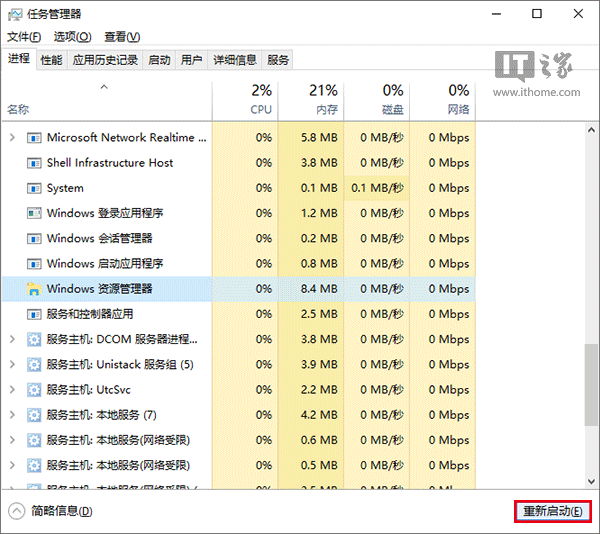Click the Windows 登录应用程序 icon
This screenshot has height=534, width=600.
point(34,213)
